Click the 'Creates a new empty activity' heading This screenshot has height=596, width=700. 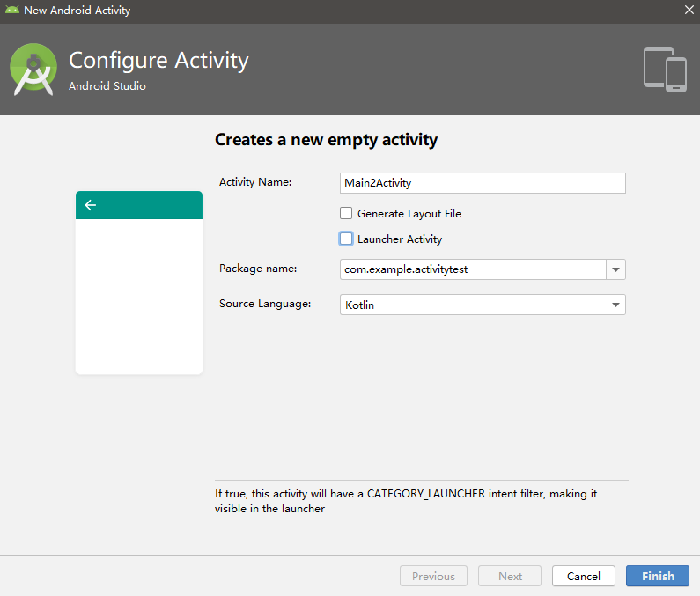(x=326, y=139)
